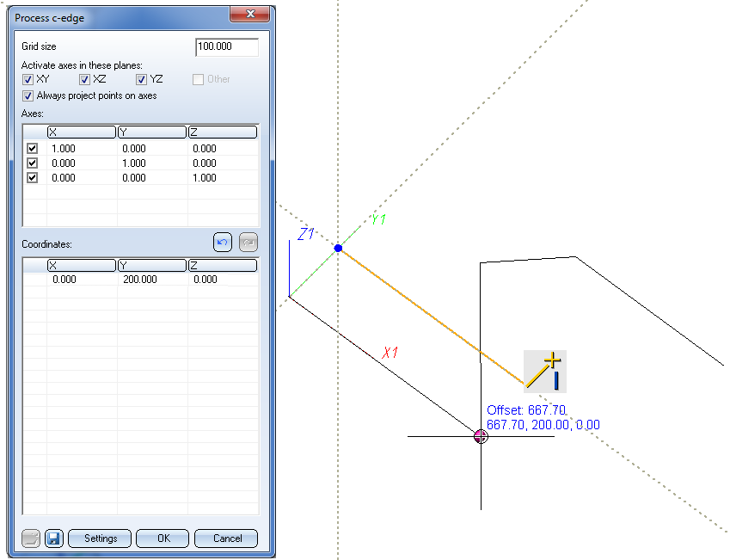Click the pink crosshair origin marker
The image size is (730, 560).
[481, 436]
